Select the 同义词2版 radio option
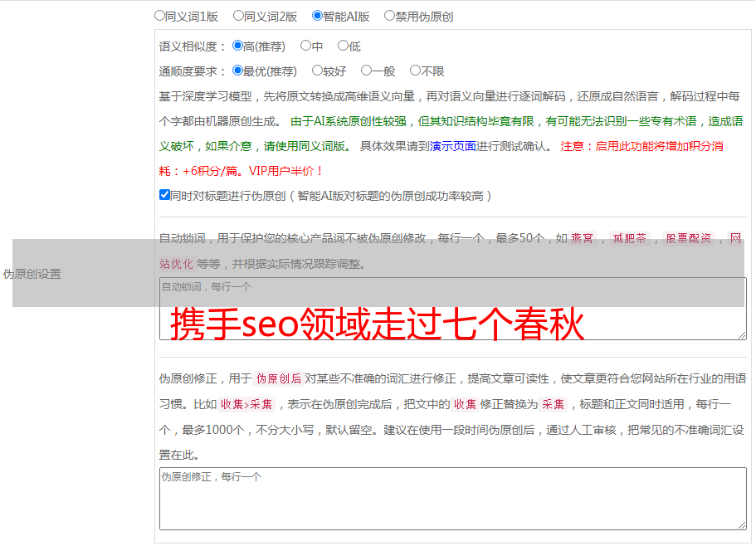 pyautogui.click(x=238, y=16)
